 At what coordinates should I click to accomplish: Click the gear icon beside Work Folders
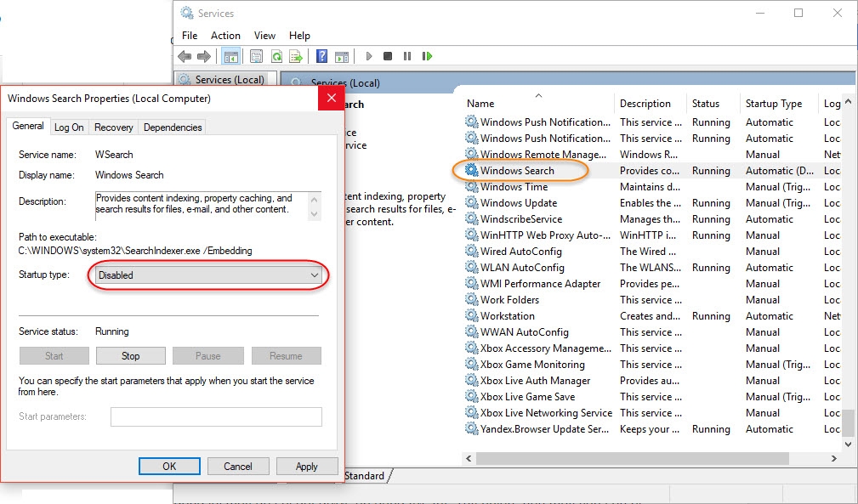[471, 299]
